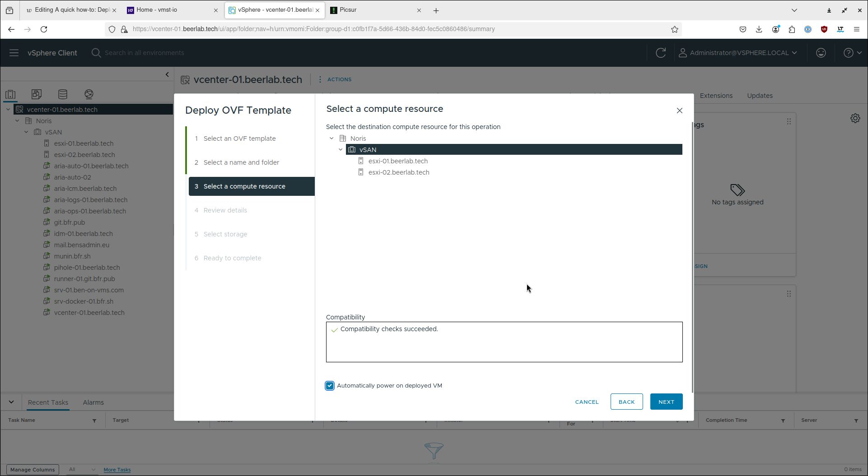Open the list all tabs dropdown
Viewport: 868px width, 476px height.
pyautogui.click(x=794, y=10)
